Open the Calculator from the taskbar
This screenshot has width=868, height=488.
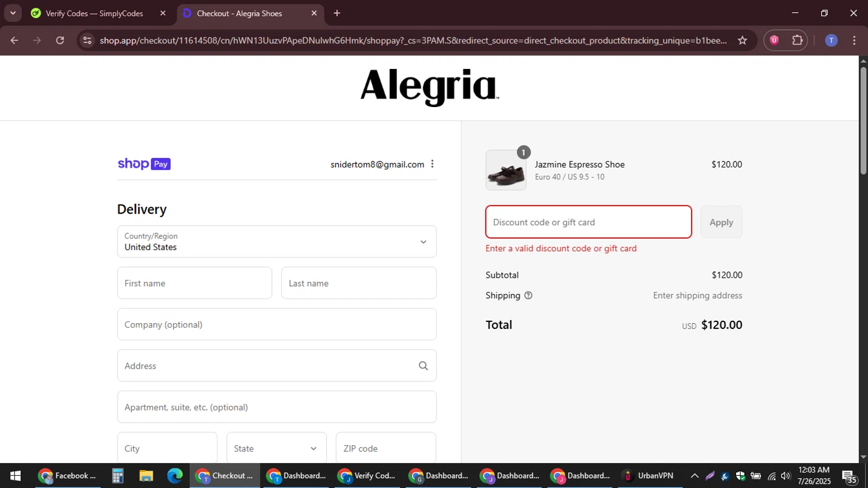coord(118,476)
